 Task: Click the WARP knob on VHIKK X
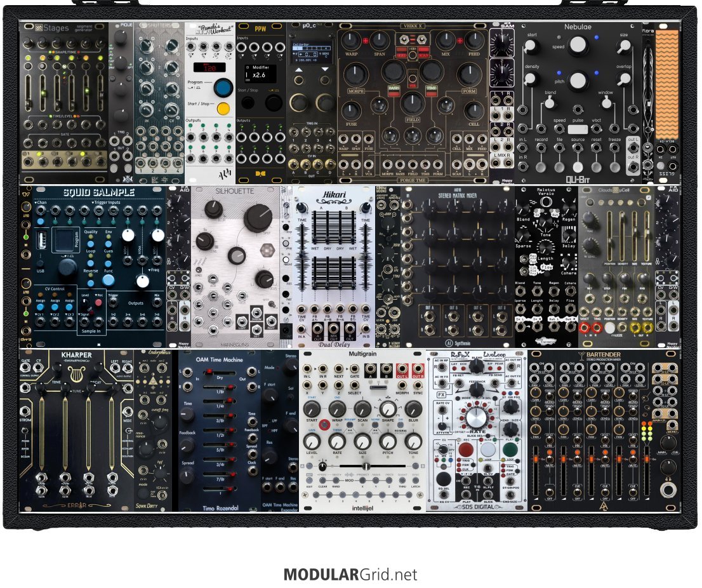point(350,41)
